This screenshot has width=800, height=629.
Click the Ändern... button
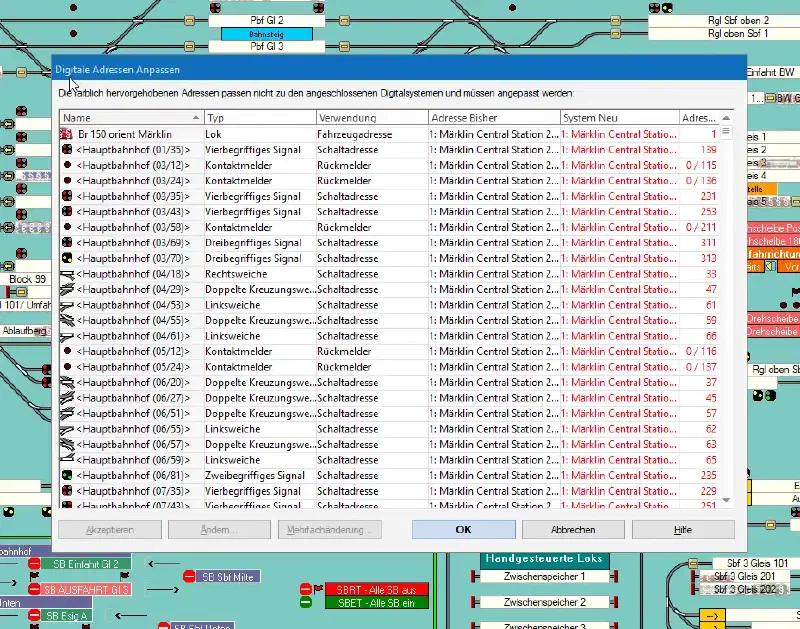pos(219,530)
